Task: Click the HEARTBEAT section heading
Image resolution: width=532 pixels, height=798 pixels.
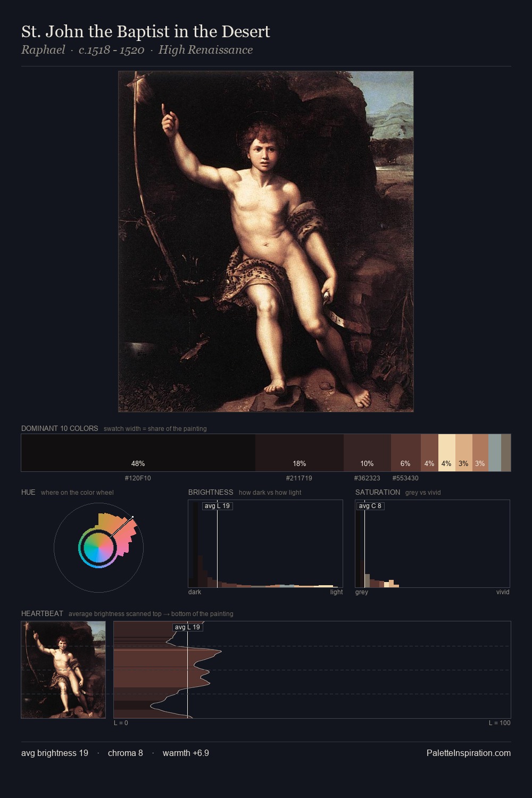Action: (x=42, y=614)
